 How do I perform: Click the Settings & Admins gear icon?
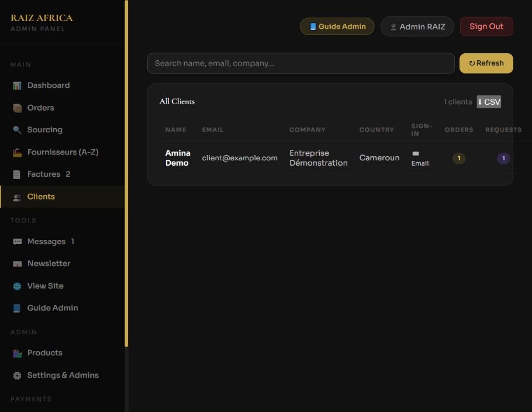tap(17, 375)
